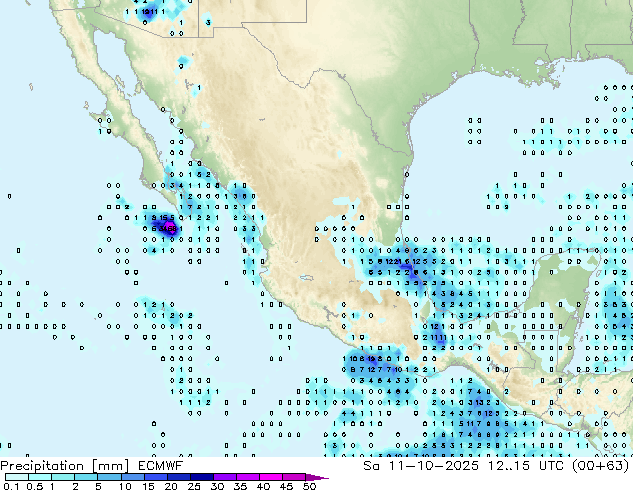Click the magenta precipitation peak near Baja tip
The height and width of the screenshot is (490, 634).
pyautogui.click(x=170, y=228)
